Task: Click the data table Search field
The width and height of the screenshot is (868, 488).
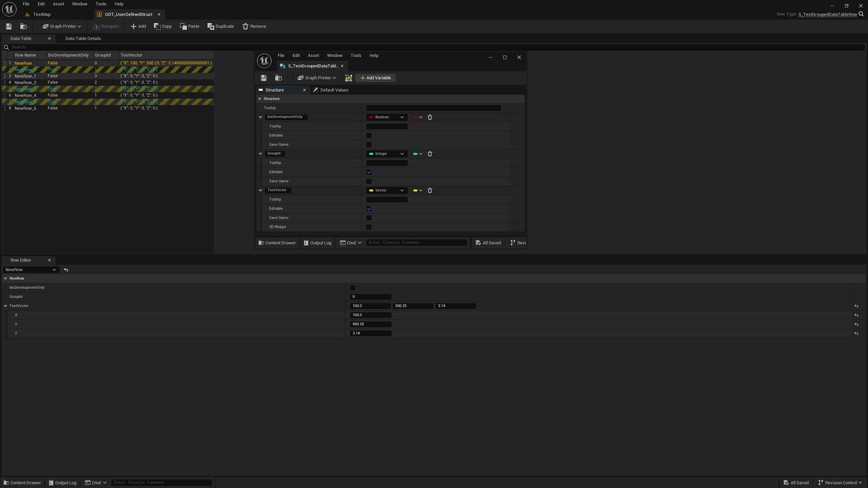Action: [x=434, y=47]
